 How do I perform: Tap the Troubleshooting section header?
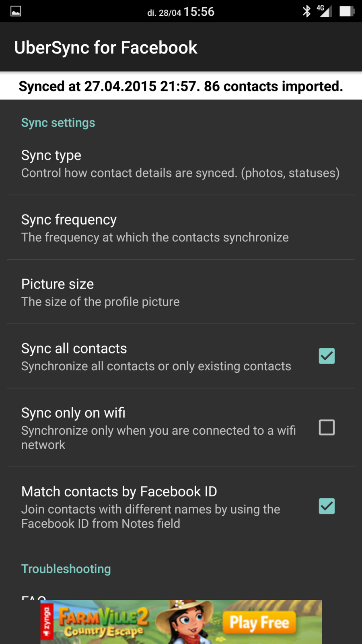point(66,569)
